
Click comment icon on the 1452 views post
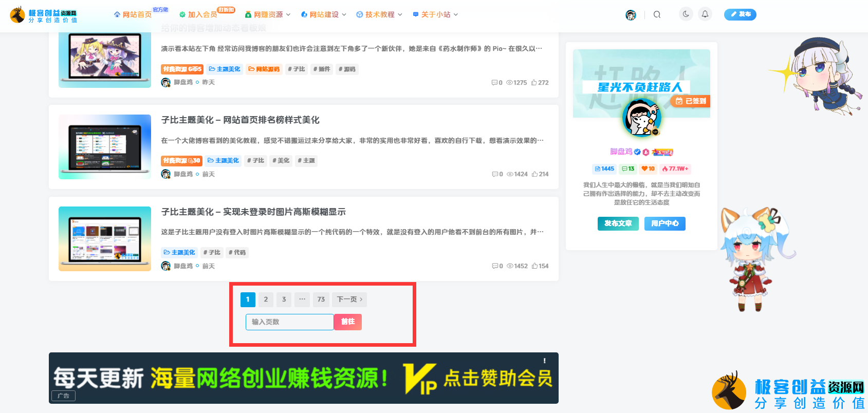tap(495, 266)
